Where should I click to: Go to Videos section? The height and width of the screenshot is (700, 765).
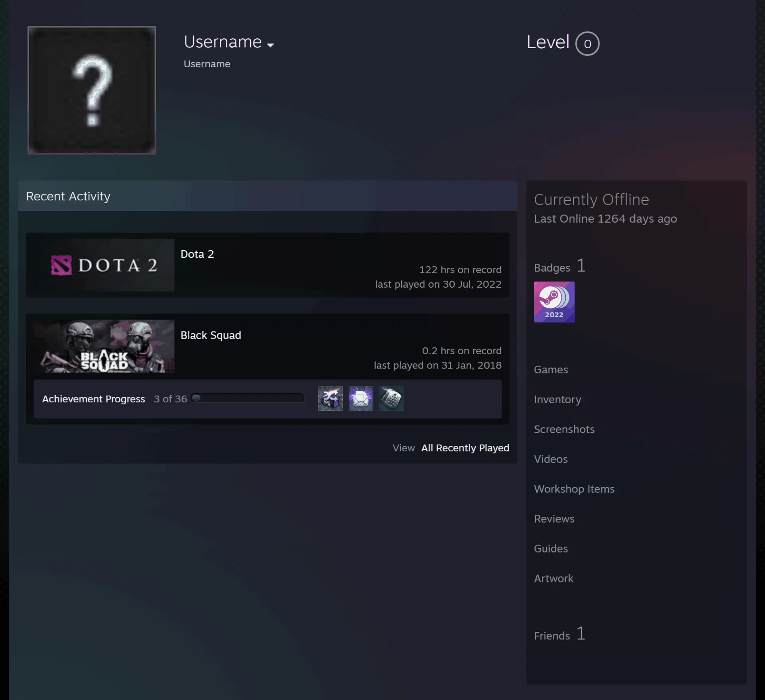(x=551, y=459)
